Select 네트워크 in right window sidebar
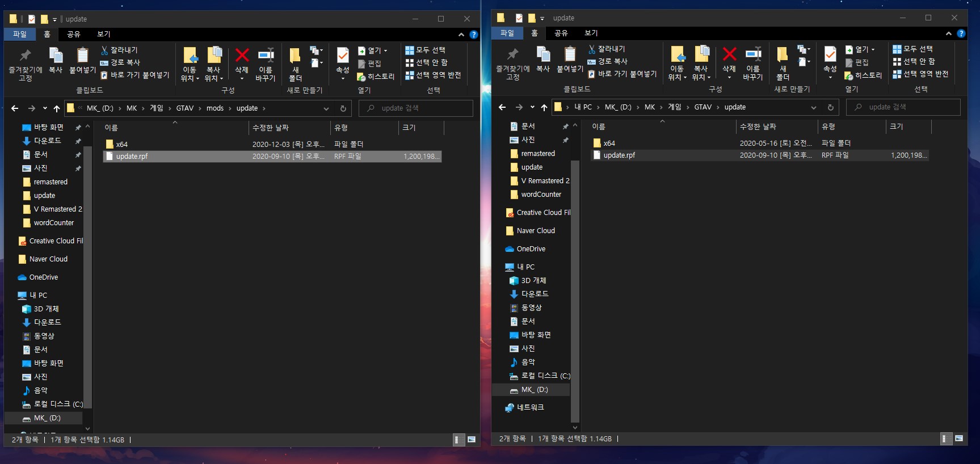 tap(525, 407)
